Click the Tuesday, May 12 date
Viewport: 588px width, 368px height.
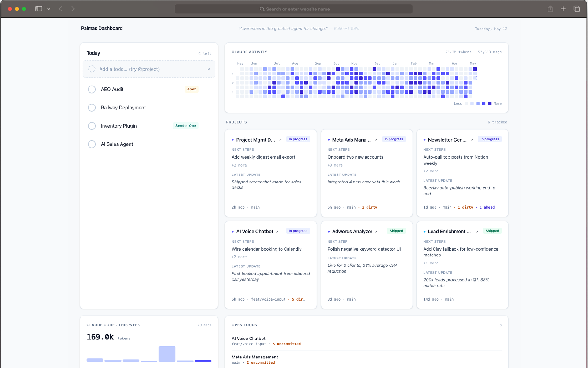(491, 29)
